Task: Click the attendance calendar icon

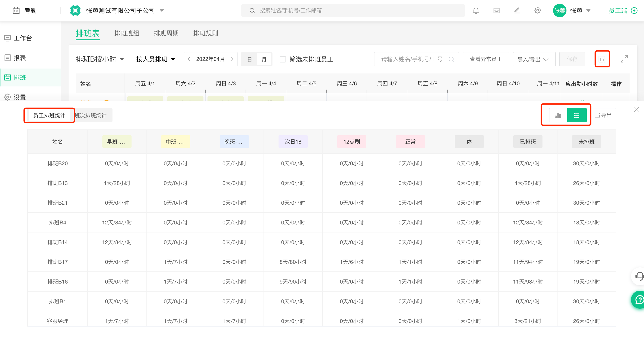Action: pyautogui.click(x=16, y=11)
